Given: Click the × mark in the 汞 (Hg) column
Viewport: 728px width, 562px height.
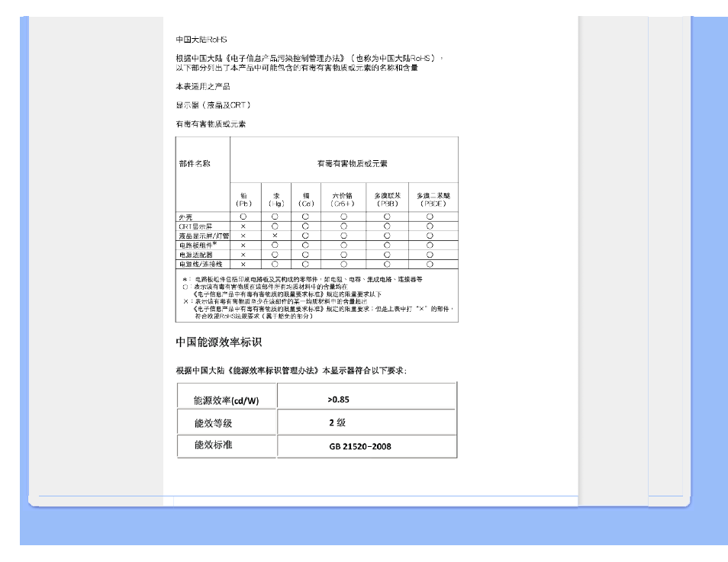Looking at the screenshot, I should [275, 236].
